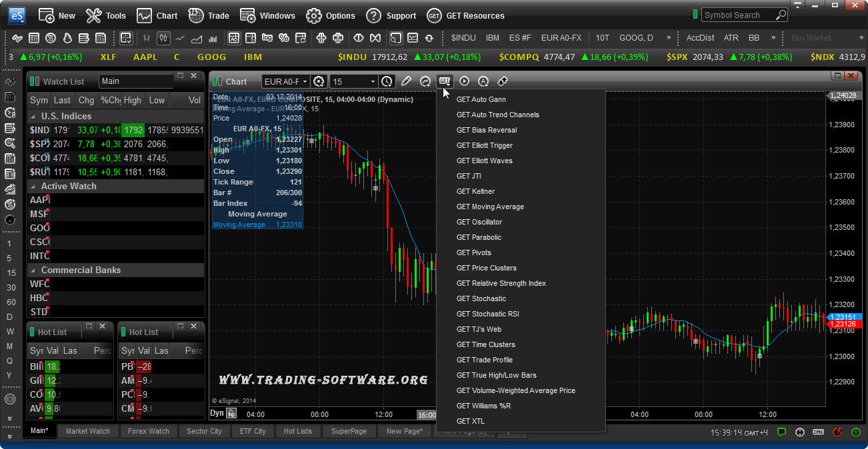This screenshot has height=449, width=868.
Task: Click the Symbol Search input field
Action: pos(739,15)
